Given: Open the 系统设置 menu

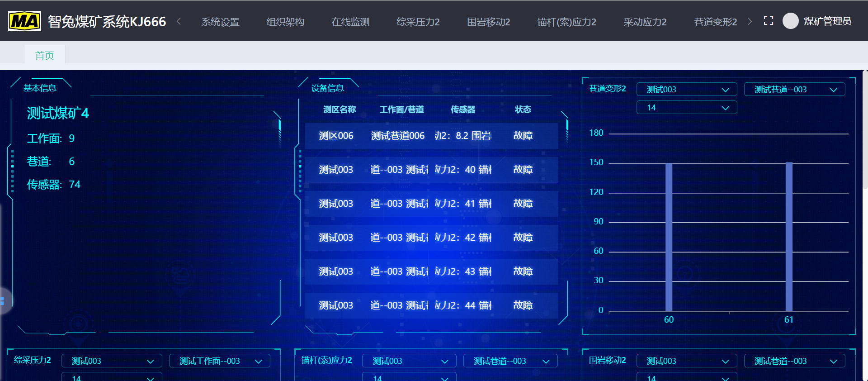Looking at the screenshot, I should pos(221,22).
